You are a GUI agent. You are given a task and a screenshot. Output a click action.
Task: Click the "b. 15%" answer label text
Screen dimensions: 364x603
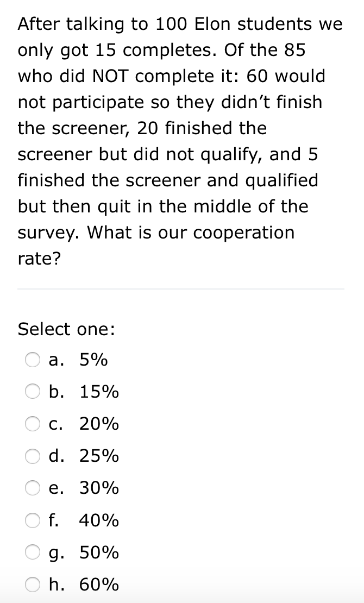click(84, 392)
